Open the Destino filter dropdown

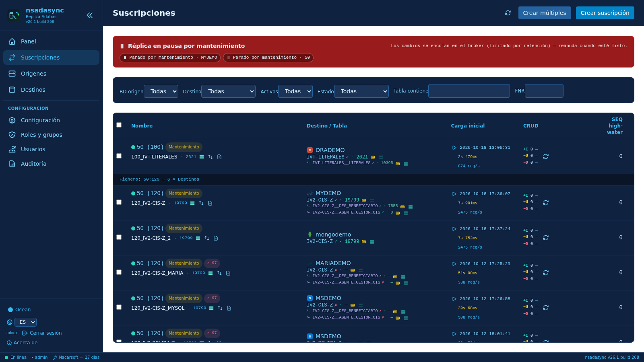(228, 91)
